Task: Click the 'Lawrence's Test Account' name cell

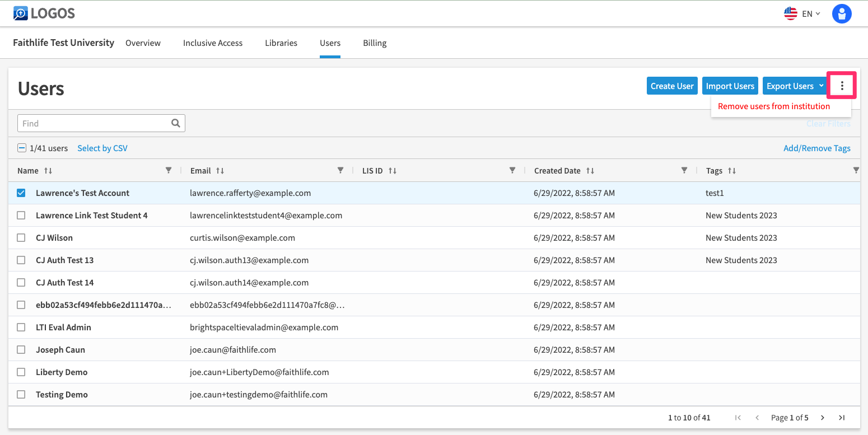Action: coord(82,193)
